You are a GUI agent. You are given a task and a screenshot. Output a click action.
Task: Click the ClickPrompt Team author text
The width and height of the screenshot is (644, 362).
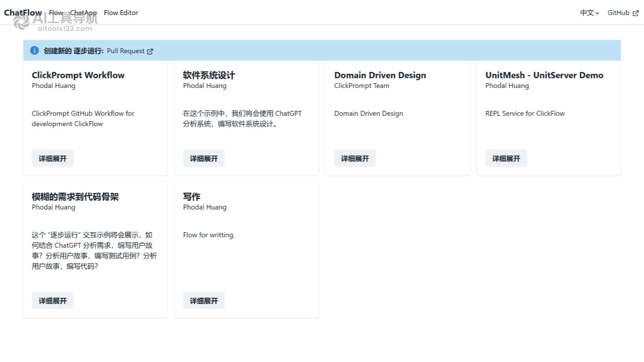pos(362,86)
